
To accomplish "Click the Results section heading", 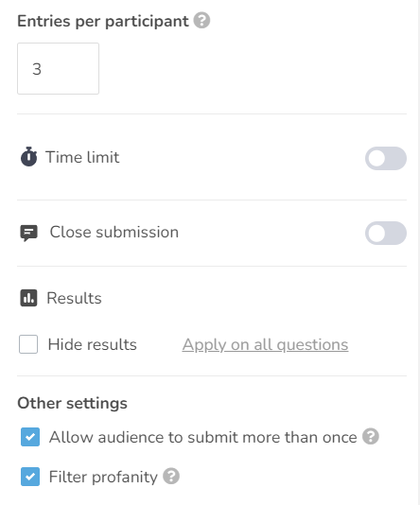I will (x=74, y=298).
